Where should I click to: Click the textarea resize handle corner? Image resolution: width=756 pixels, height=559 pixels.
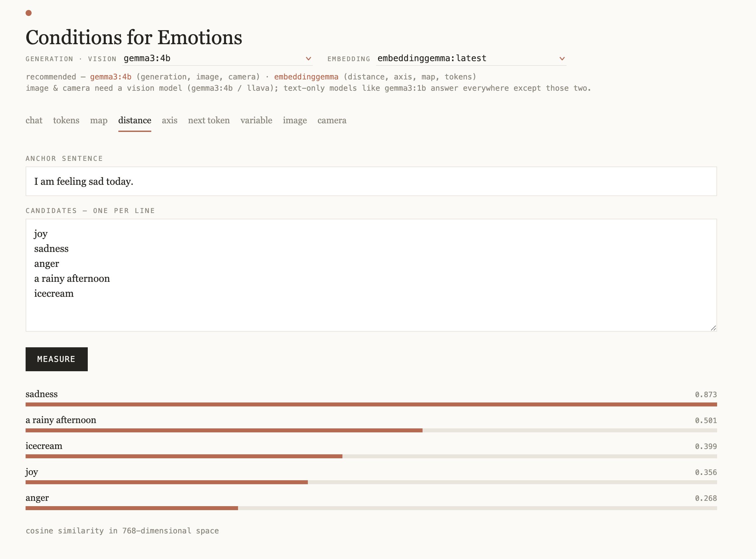pos(713,328)
